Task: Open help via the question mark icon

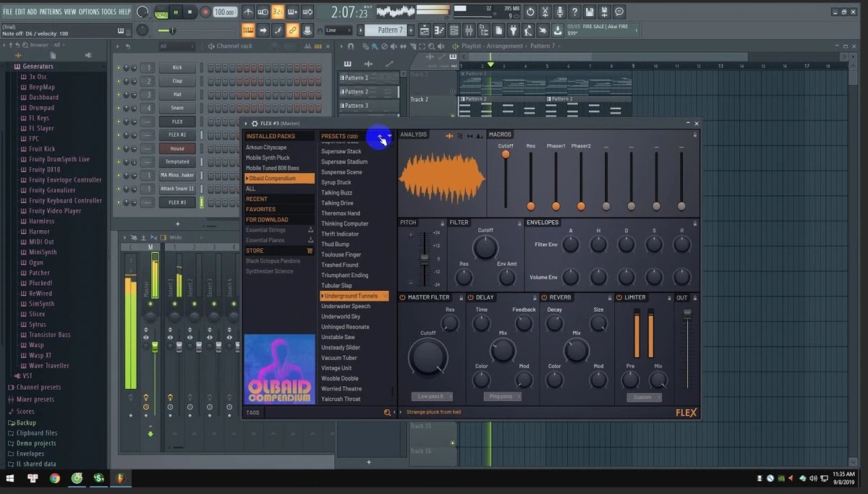Action: (574, 12)
